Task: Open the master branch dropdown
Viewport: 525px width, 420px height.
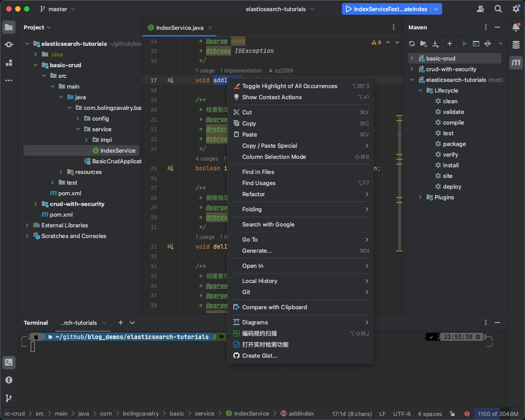Action: 57,9
